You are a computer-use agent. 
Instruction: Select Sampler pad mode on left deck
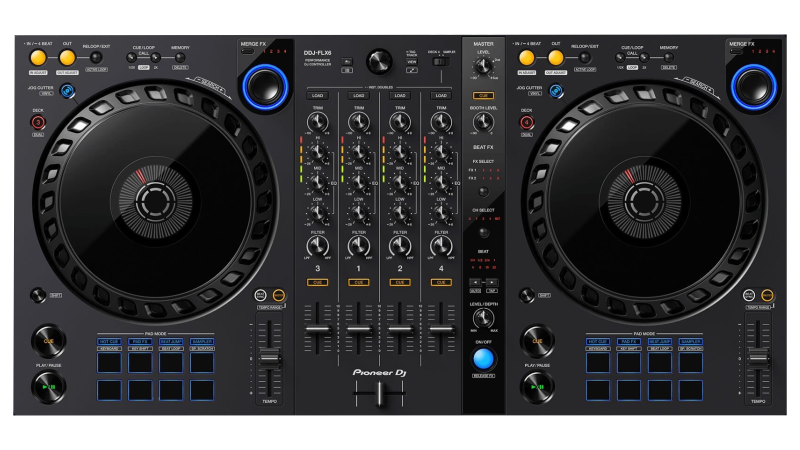202,341
